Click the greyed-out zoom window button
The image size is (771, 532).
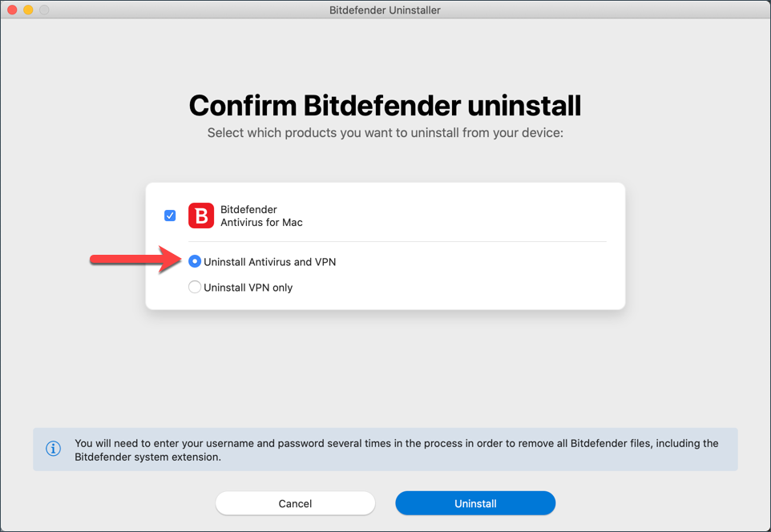(44, 10)
